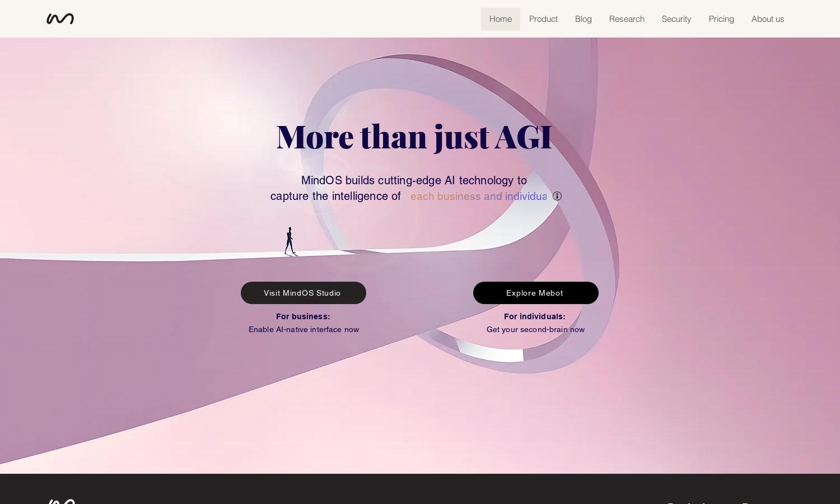The width and height of the screenshot is (840, 504).
Task: Click "Get your second-brain now" text
Action: (x=536, y=329)
